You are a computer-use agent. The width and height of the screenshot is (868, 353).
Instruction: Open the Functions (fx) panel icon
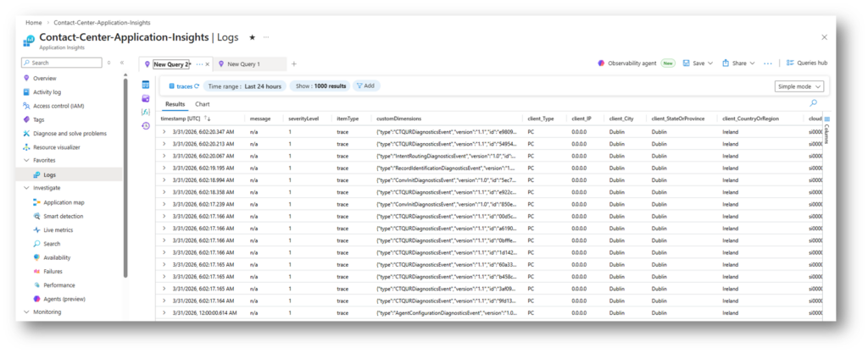coord(146,112)
